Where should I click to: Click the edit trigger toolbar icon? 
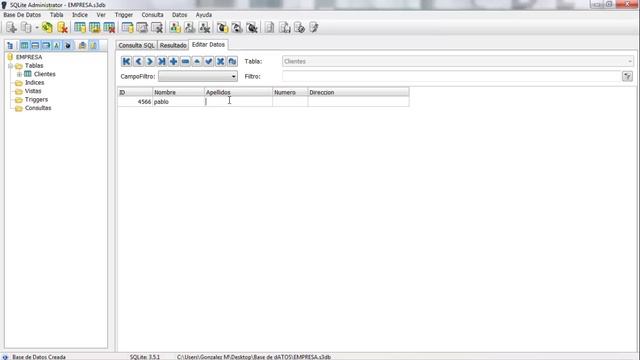(237, 27)
